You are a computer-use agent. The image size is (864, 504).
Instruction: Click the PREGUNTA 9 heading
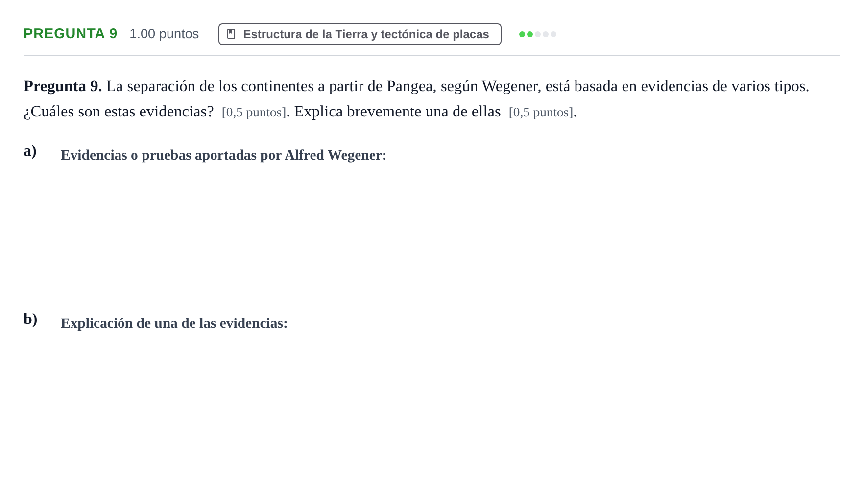pos(71,34)
